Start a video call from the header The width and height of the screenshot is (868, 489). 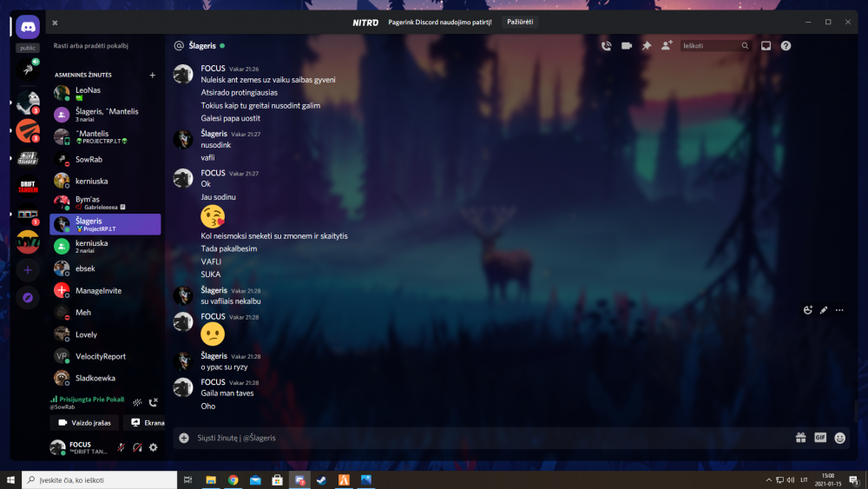coord(627,45)
